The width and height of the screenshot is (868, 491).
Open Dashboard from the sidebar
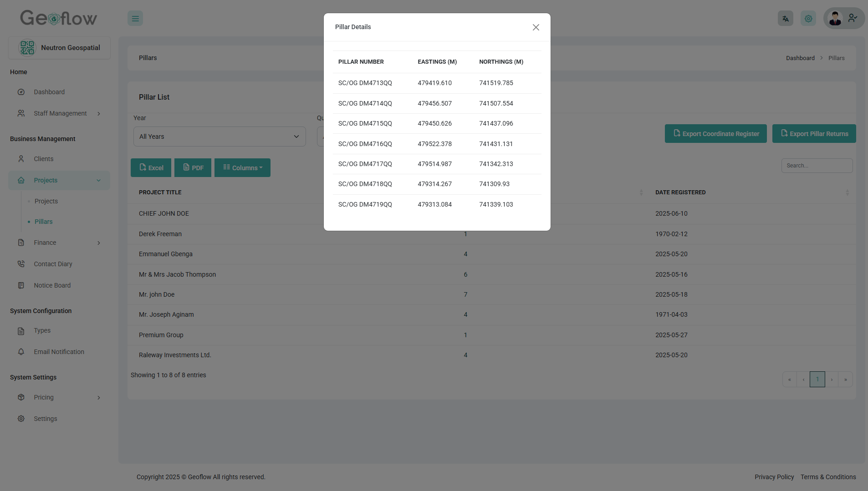pyautogui.click(x=49, y=92)
